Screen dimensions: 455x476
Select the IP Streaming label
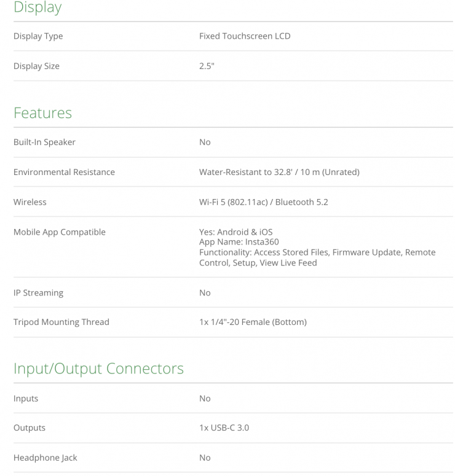pos(38,293)
